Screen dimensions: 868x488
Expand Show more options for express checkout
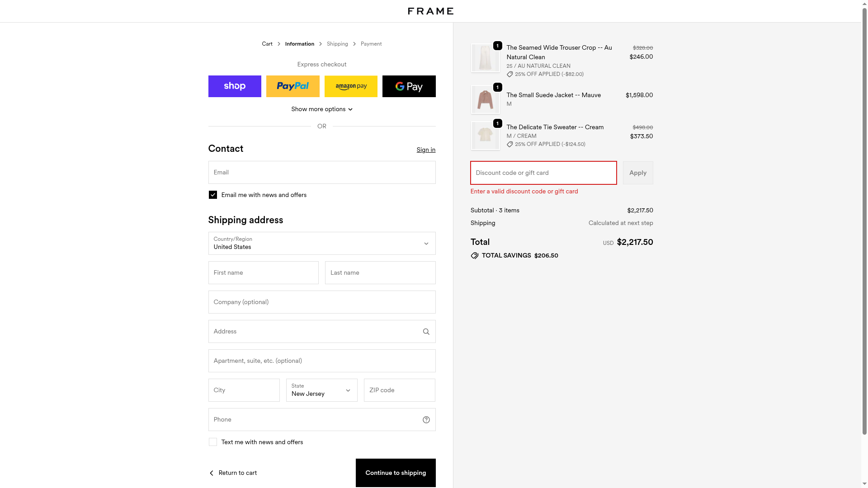pos(321,109)
